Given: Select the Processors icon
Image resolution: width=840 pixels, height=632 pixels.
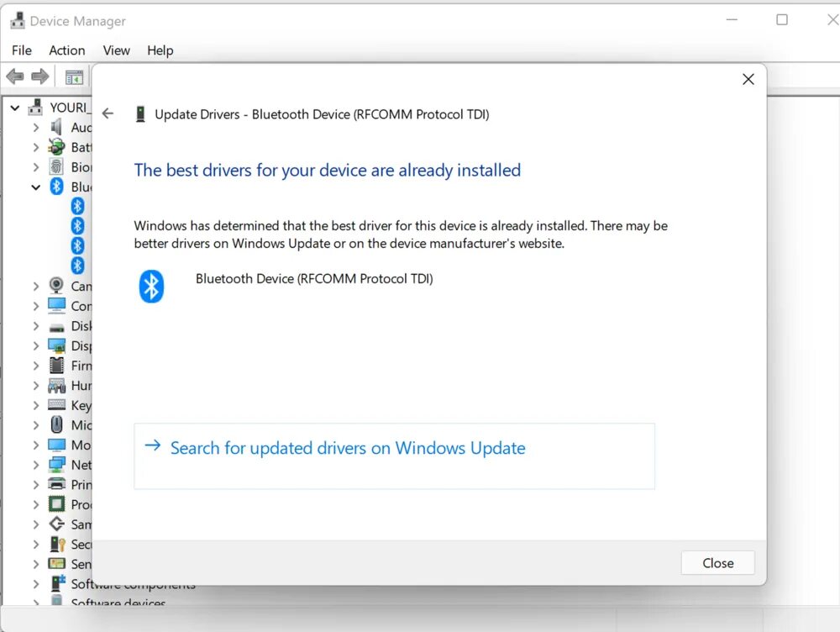Looking at the screenshot, I should (x=56, y=504).
